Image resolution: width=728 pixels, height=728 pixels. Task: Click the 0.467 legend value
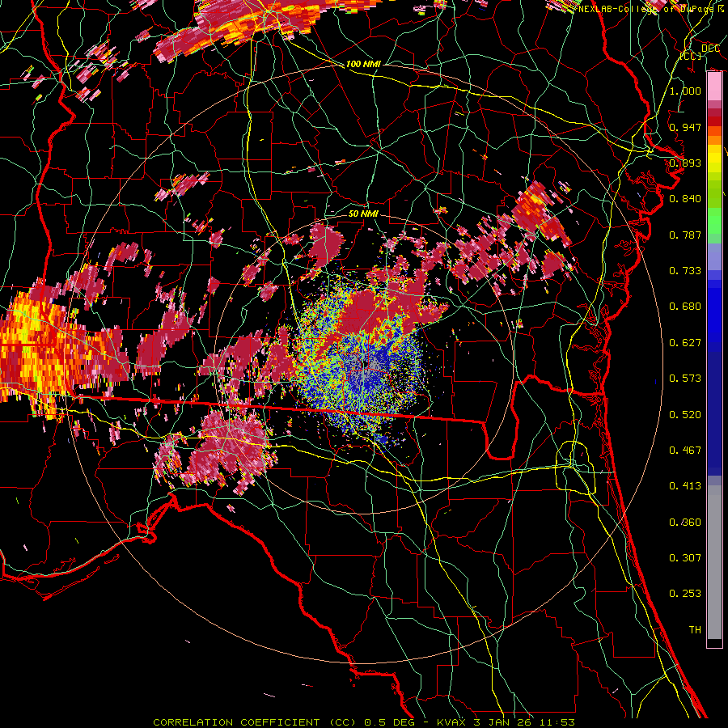[685, 451]
